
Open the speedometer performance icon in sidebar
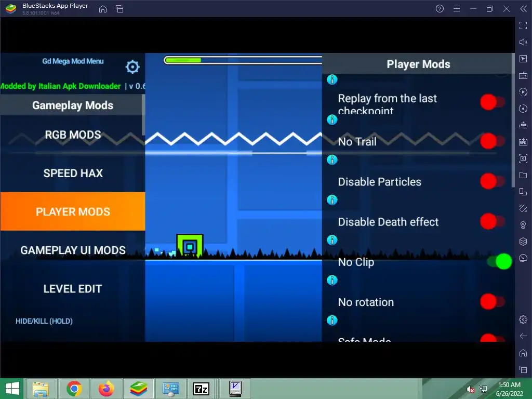pyautogui.click(x=523, y=258)
